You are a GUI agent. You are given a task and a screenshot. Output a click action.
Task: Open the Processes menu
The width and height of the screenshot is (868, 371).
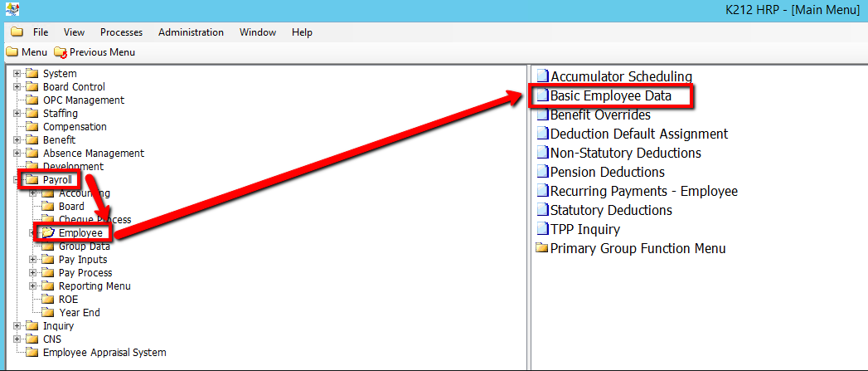[121, 32]
